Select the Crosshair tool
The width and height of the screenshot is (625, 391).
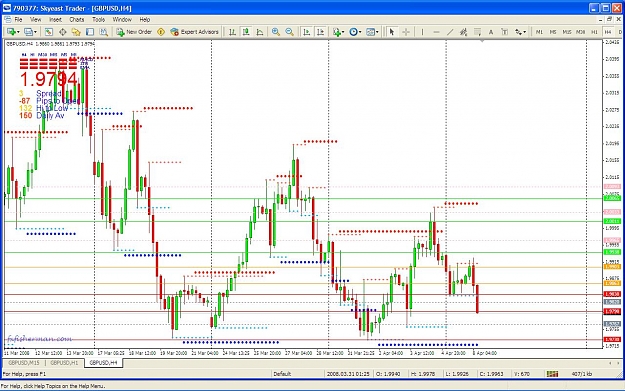click(x=406, y=32)
